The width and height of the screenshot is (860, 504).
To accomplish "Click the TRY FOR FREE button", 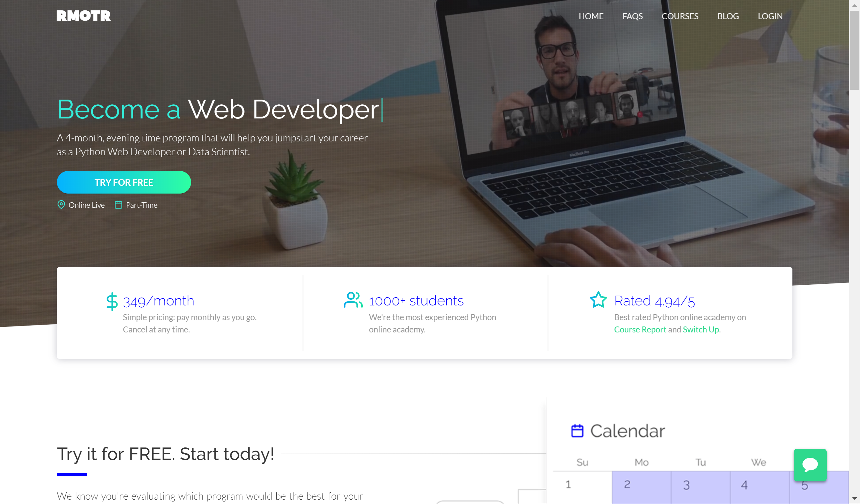I will 124,182.
